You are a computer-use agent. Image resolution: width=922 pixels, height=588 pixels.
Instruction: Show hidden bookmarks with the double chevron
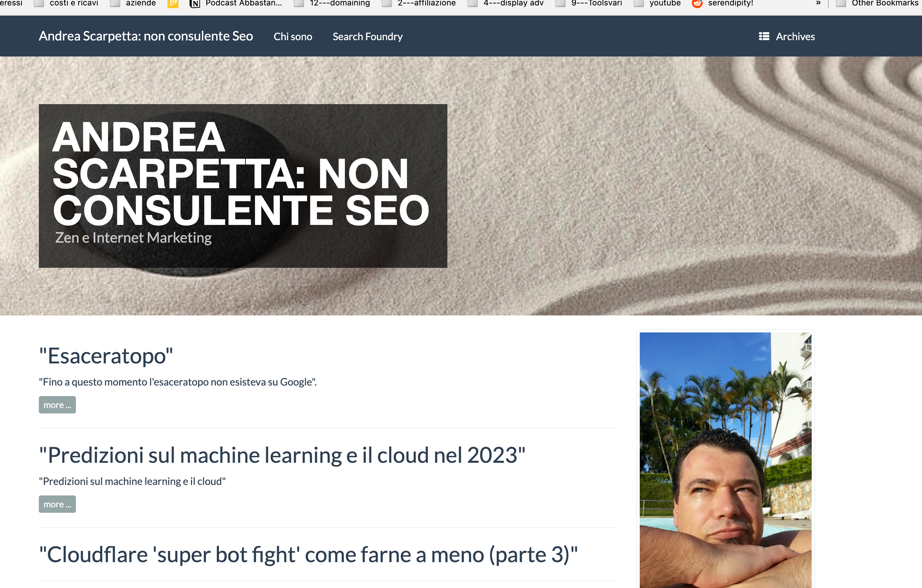point(818,3)
